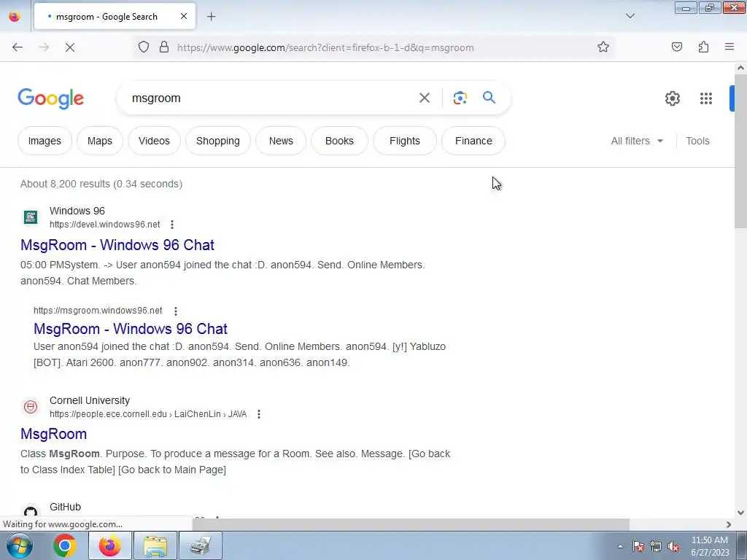Click the vertical scrollbar thumb
The image size is (747, 560).
[740, 150]
